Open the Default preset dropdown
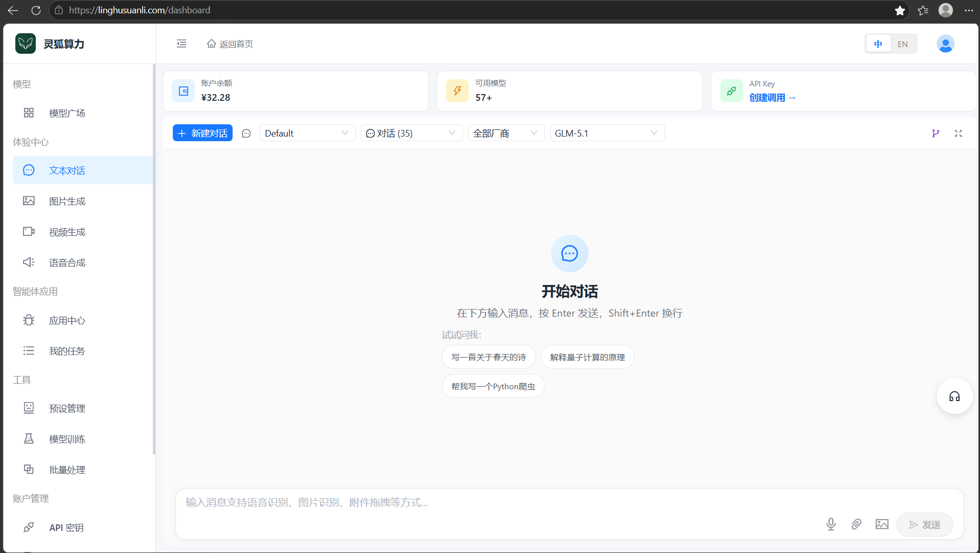Image resolution: width=980 pixels, height=553 pixels. 307,134
